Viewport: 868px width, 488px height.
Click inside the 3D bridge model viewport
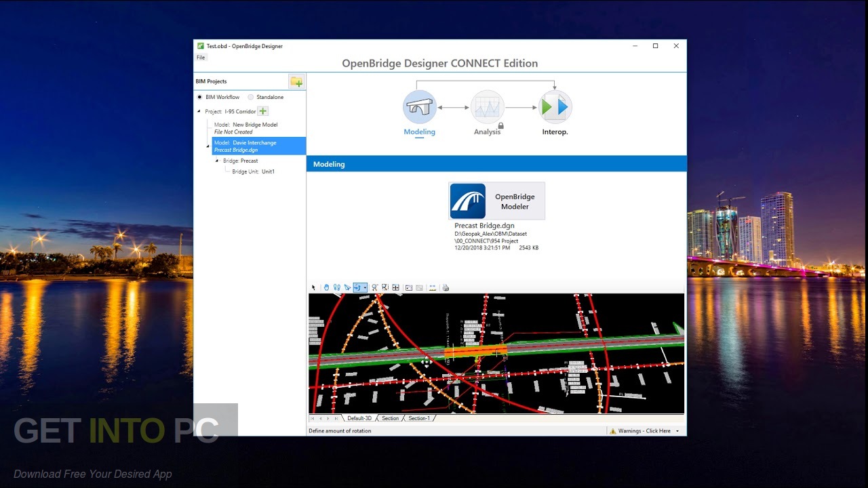[x=496, y=353]
